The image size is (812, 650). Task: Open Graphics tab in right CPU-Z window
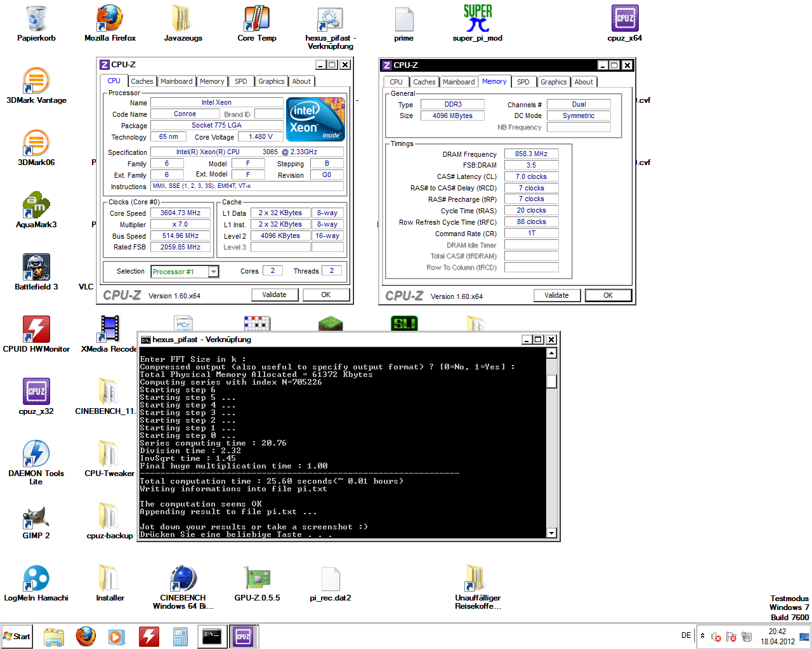click(554, 82)
